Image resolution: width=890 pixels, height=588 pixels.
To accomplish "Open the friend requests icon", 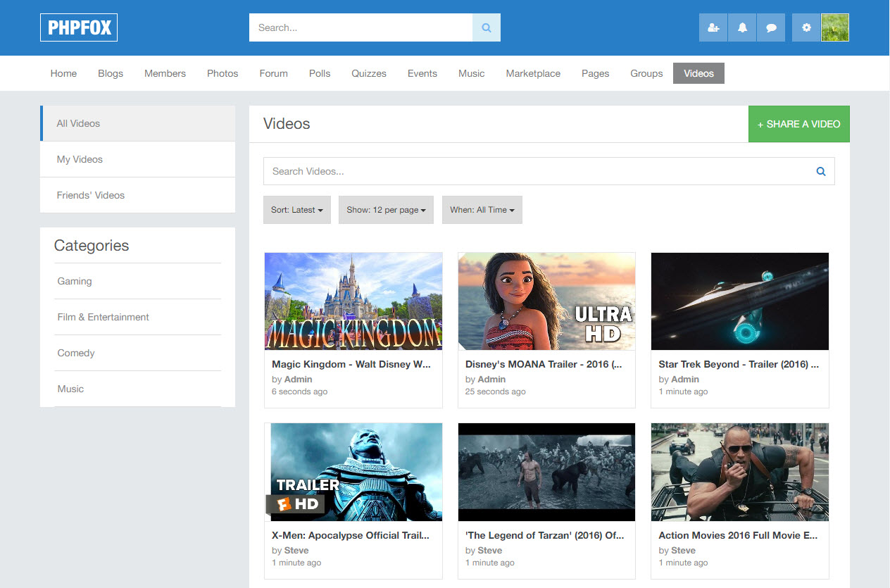I will 713,27.
